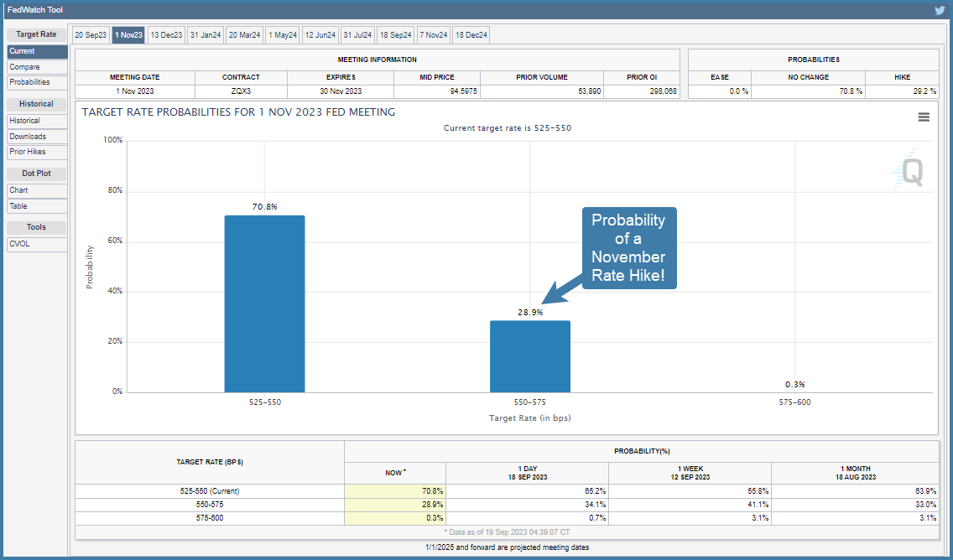Open the Downloads sidebar item

(x=37, y=137)
